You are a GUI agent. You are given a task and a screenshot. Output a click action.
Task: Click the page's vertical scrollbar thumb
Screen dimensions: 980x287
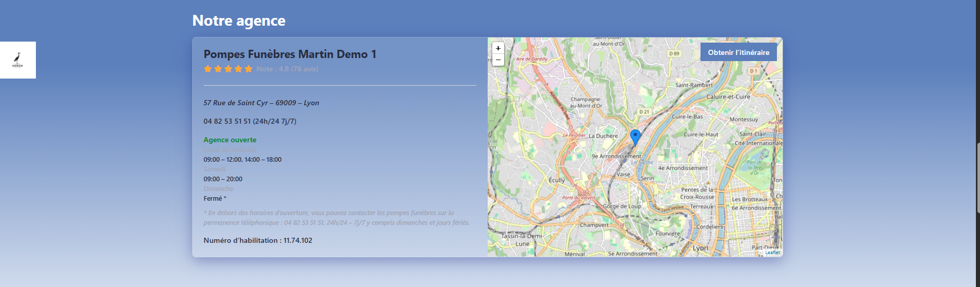point(977,177)
